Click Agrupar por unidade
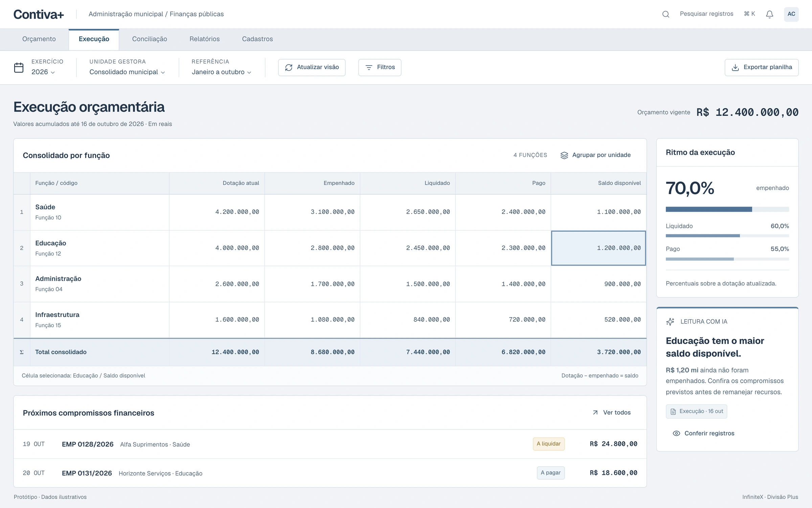This screenshot has height=508, width=812. pos(595,155)
